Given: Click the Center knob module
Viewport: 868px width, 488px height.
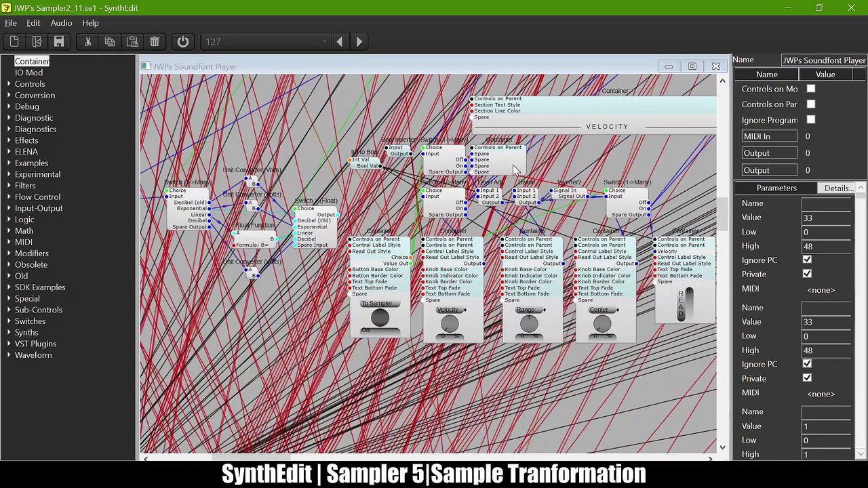Looking at the screenshot, I should pyautogui.click(x=601, y=325).
